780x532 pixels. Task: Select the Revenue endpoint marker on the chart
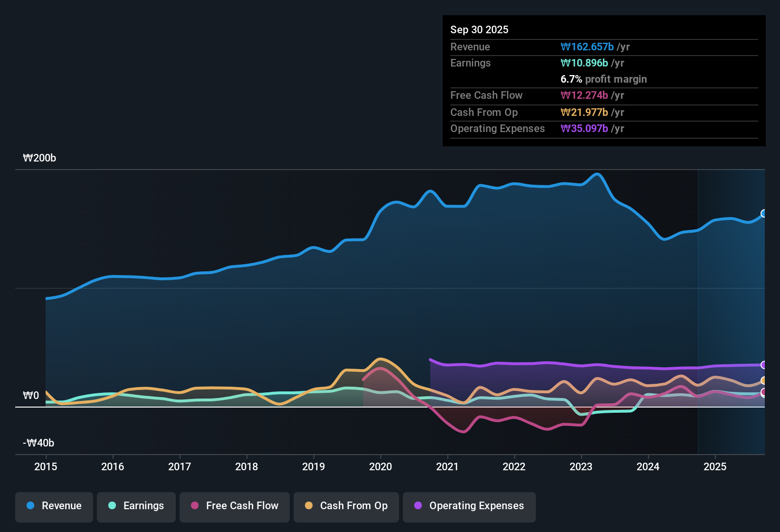[x=764, y=214]
